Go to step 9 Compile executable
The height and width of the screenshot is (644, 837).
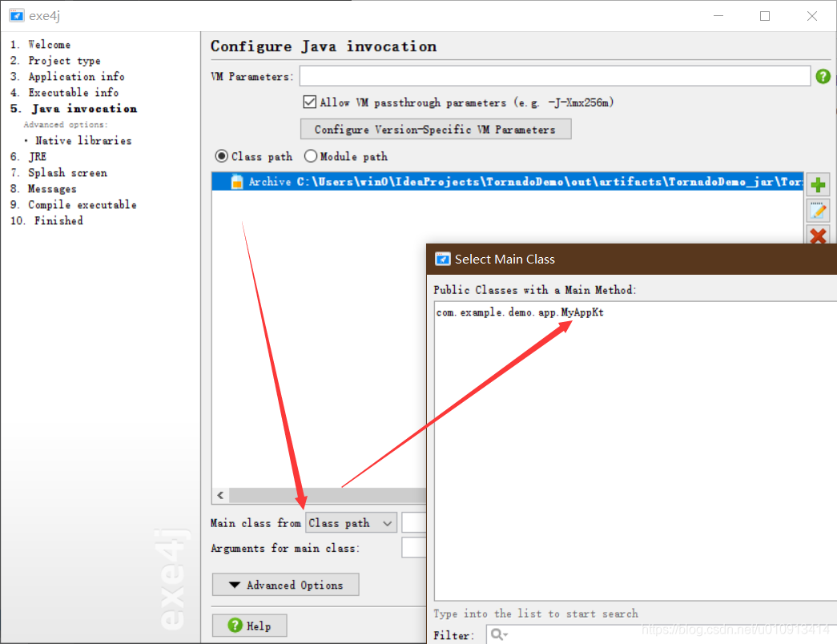74,204
